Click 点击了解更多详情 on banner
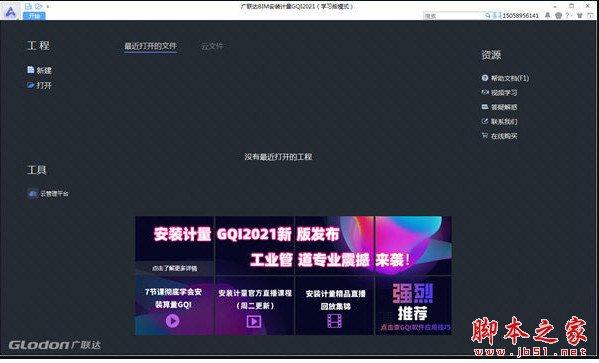The height and width of the screenshot is (363, 599). (175, 268)
